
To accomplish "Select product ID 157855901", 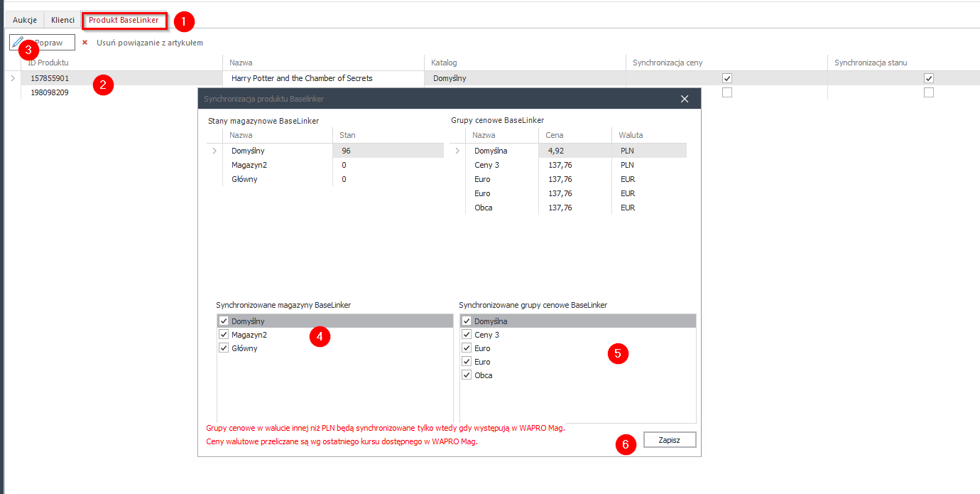I will 50,78.
